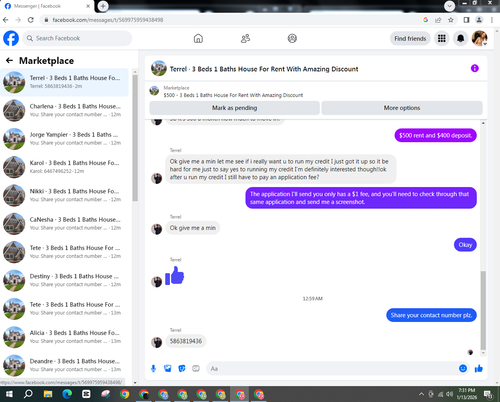Image resolution: width=500 pixels, height=402 pixels.
Task: Open a new browser tab
Action: pos(103,6)
